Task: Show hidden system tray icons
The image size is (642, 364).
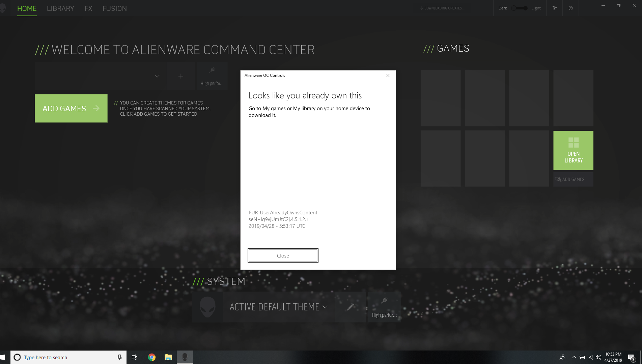Action: 574,357
